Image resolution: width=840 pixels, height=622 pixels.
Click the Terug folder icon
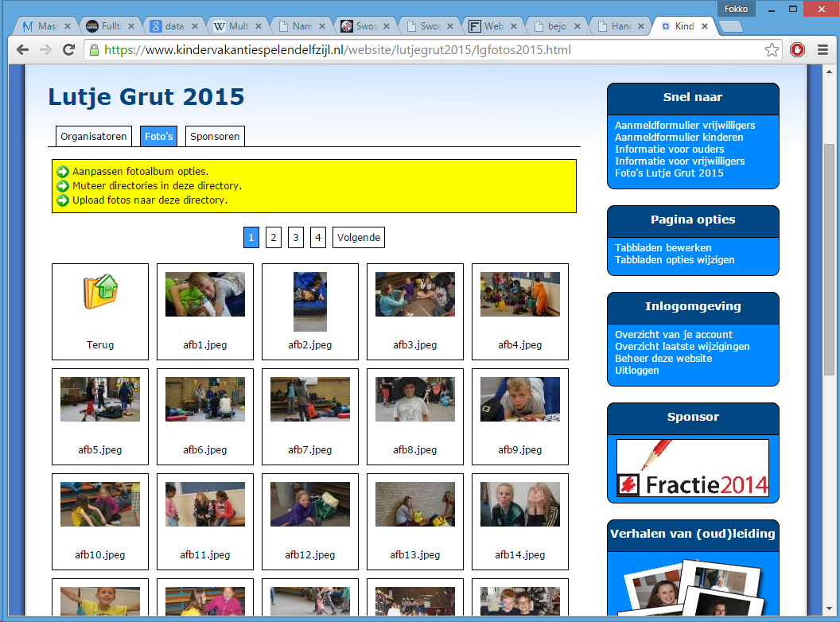[x=100, y=292]
